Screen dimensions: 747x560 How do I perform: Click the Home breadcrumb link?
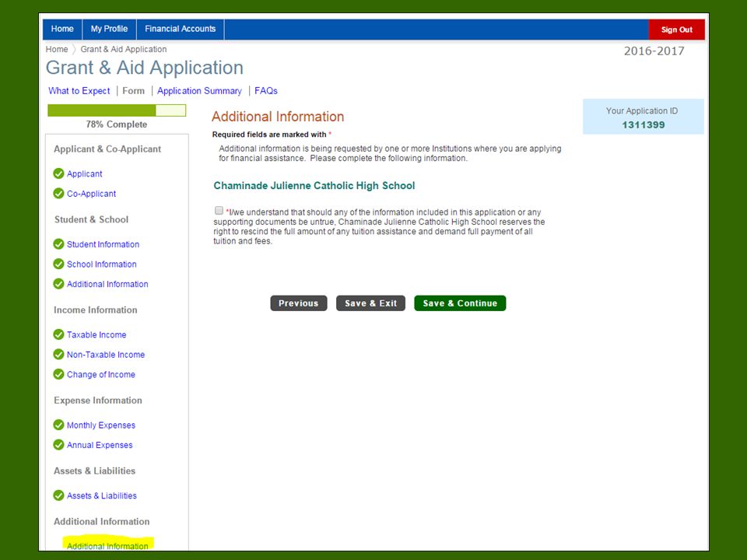coord(57,49)
